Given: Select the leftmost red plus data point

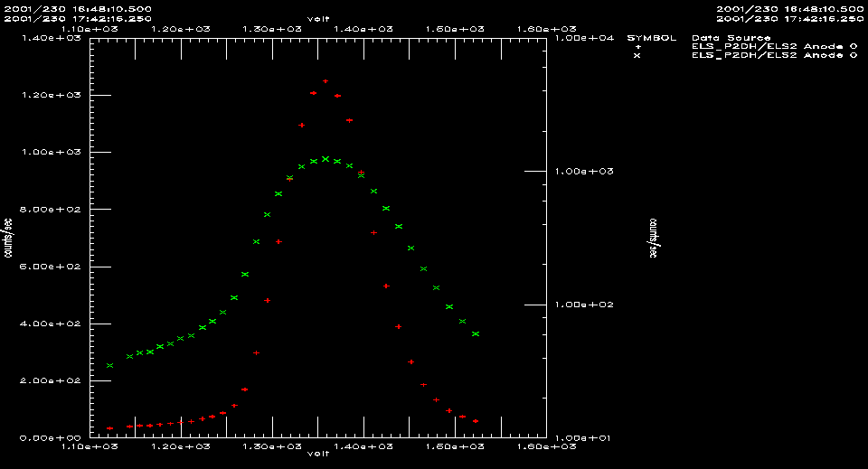Looking at the screenshot, I should pyautogui.click(x=109, y=428).
